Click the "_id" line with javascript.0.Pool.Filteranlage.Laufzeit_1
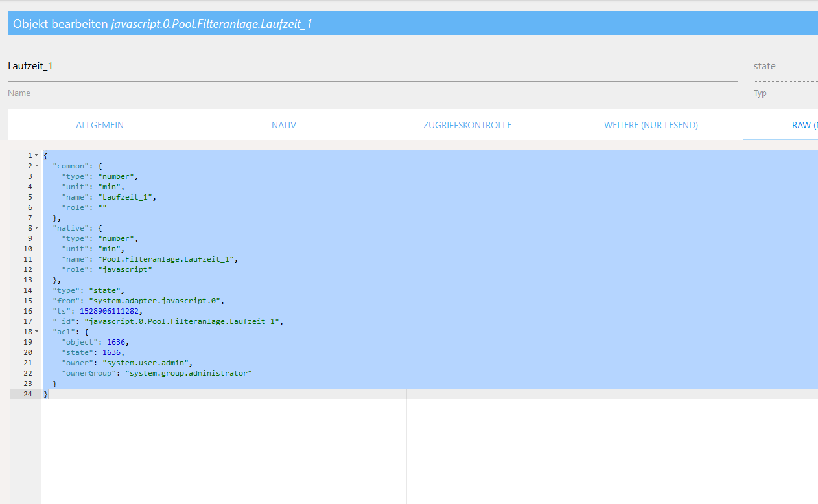Screen dimensions: 818x504 168,321
